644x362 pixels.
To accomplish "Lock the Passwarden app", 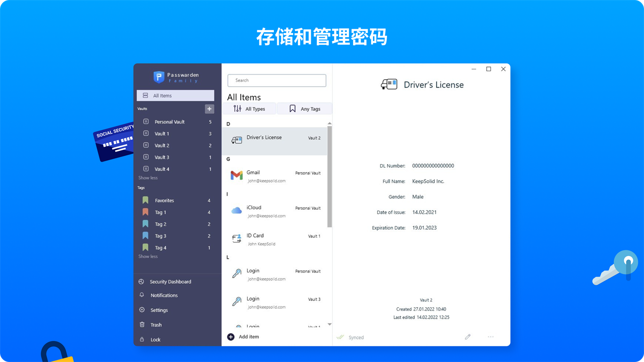I will tap(155, 339).
